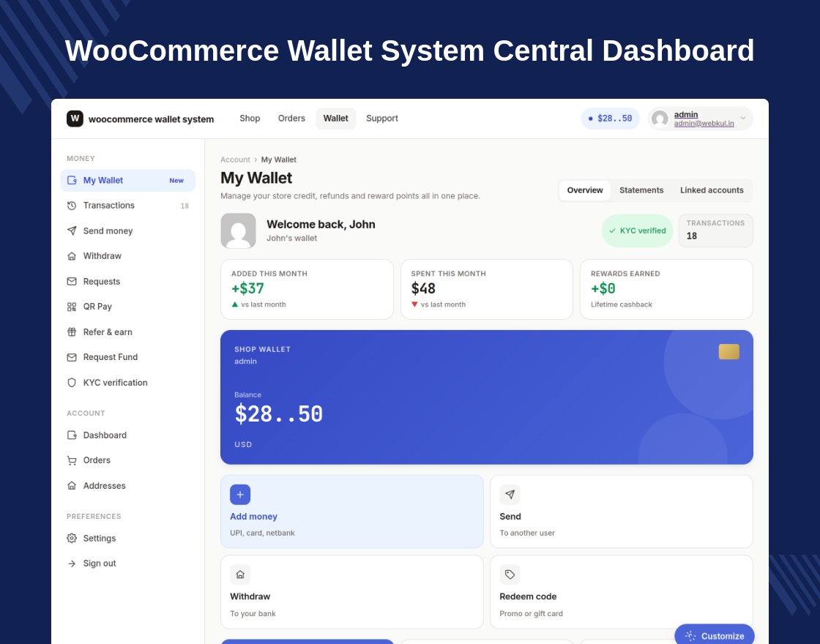Click the USD currency label on card

[243, 444]
